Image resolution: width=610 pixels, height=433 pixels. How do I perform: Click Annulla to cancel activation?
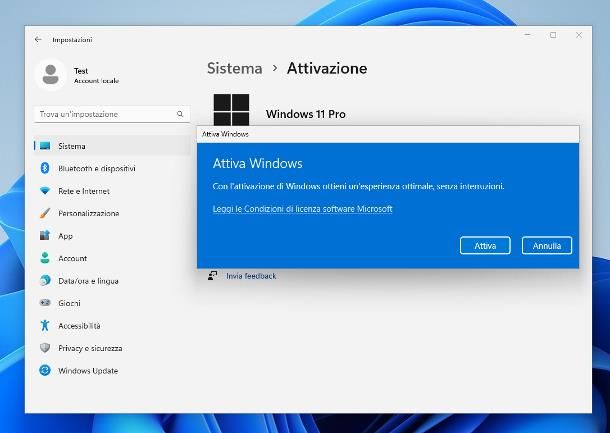(x=547, y=245)
